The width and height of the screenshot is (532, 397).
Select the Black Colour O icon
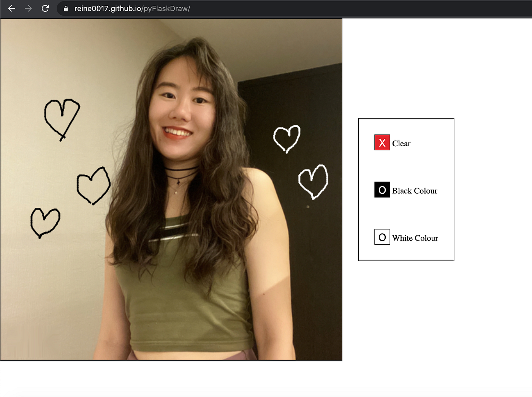tap(382, 190)
